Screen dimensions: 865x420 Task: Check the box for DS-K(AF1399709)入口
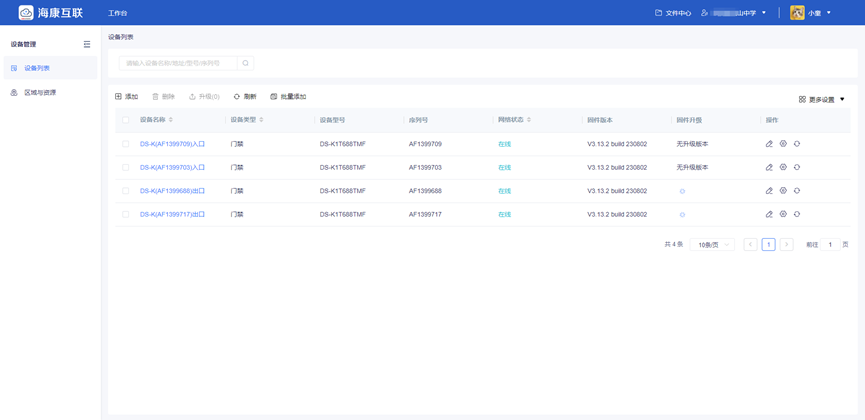(125, 144)
